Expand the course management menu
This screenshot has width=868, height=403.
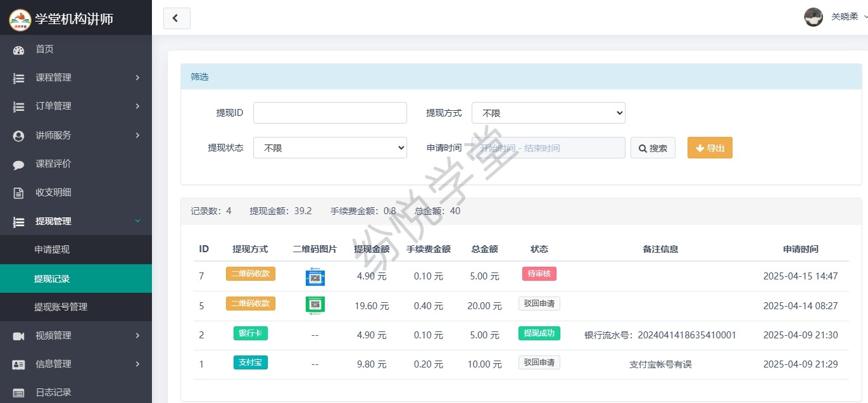point(76,78)
